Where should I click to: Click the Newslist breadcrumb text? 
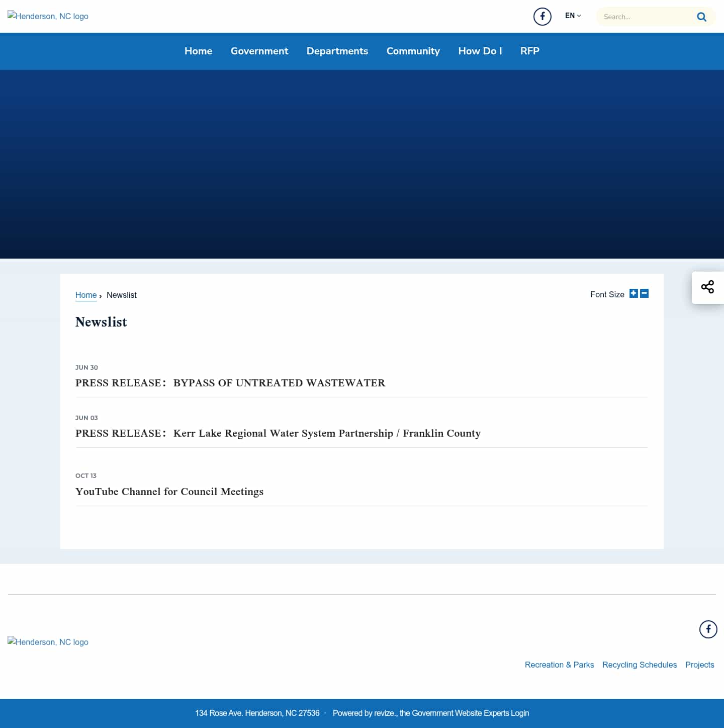[x=122, y=295]
